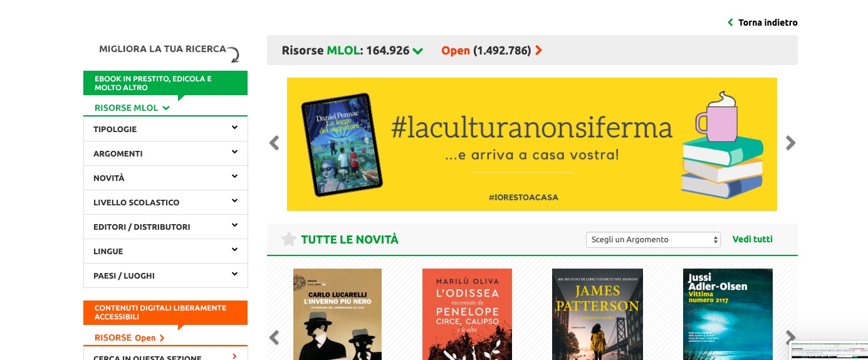Expand the Argomenti filter
868x360 pixels.
click(x=165, y=153)
